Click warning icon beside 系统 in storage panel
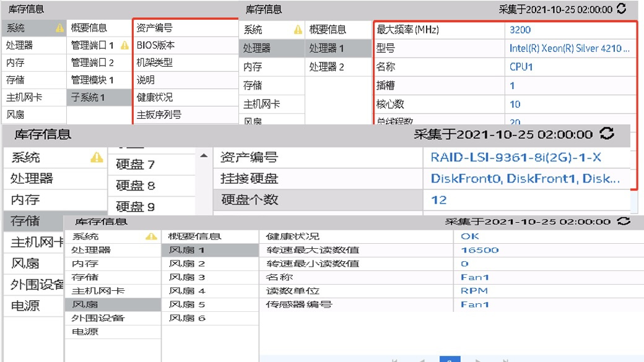Image resolution: width=644 pixels, height=362 pixels. click(97, 157)
